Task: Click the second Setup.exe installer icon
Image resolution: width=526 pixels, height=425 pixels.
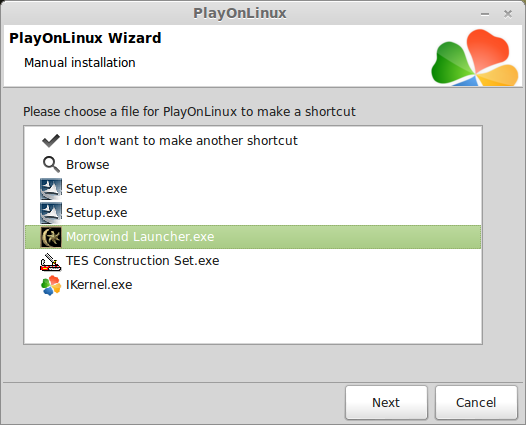Action: tap(51, 213)
